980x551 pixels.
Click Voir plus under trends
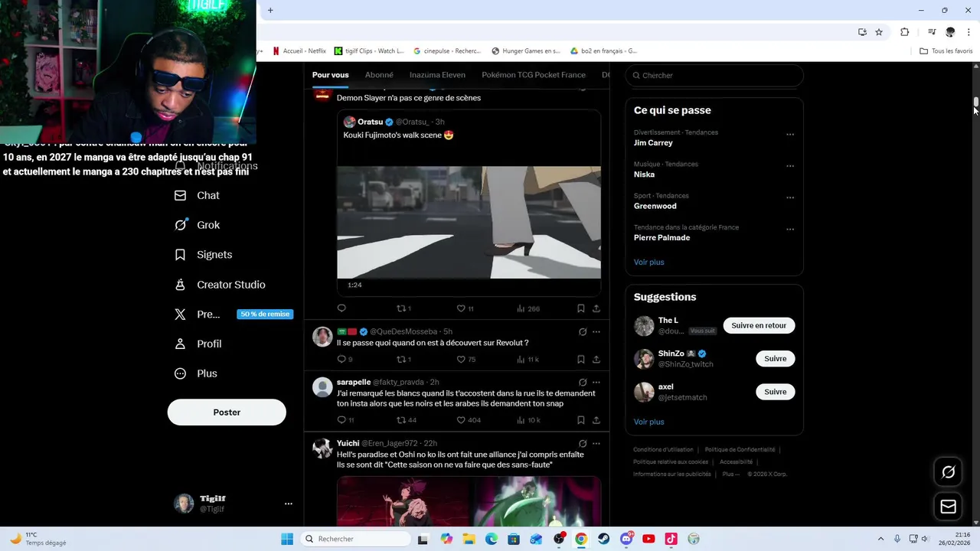pyautogui.click(x=648, y=262)
